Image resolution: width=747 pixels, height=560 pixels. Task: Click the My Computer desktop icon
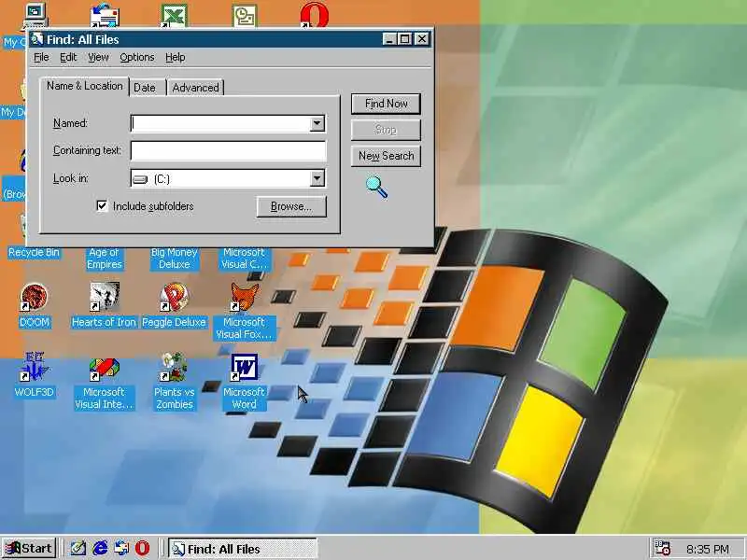pos(35,15)
